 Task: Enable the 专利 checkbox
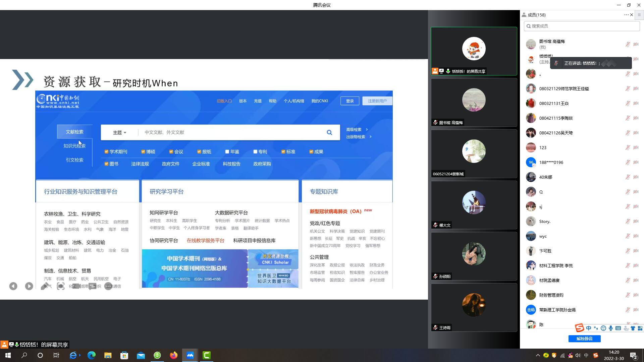coord(255,152)
